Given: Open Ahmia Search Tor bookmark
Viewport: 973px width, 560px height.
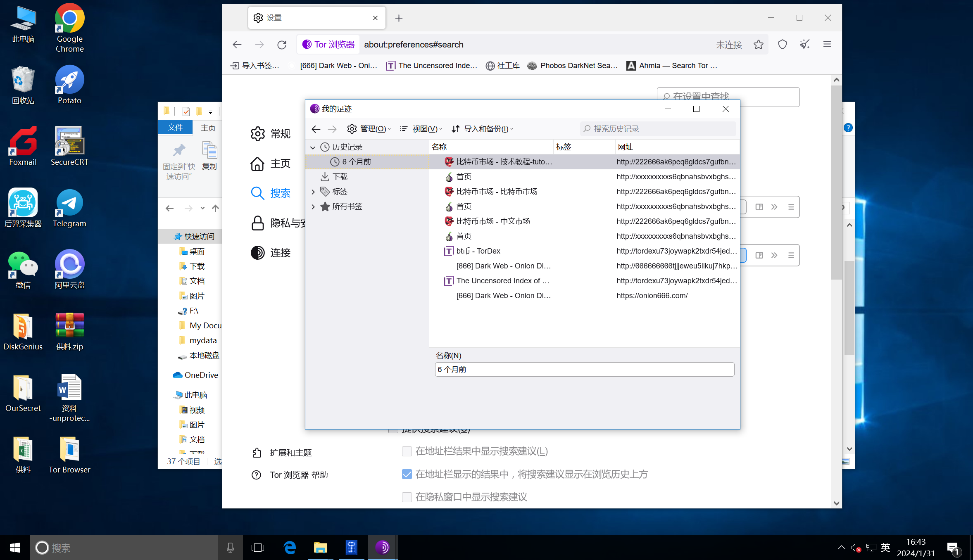Looking at the screenshot, I should [x=672, y=66].
